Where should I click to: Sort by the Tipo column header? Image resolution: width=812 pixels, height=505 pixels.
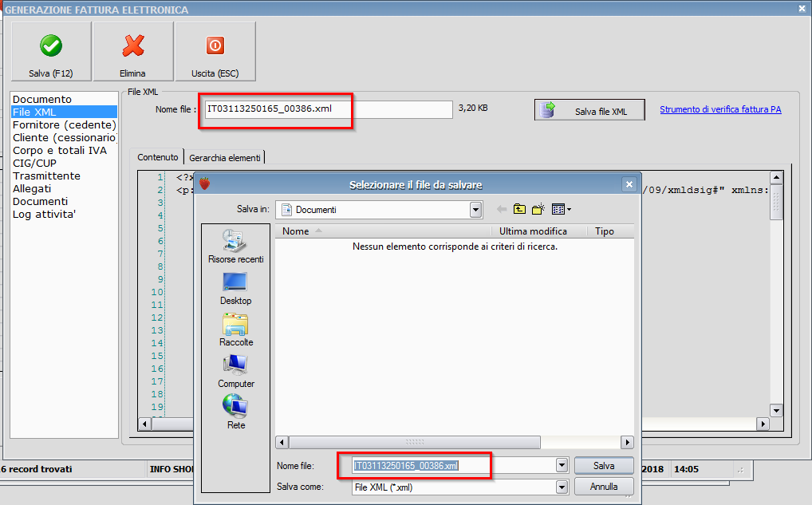(610, 231)
